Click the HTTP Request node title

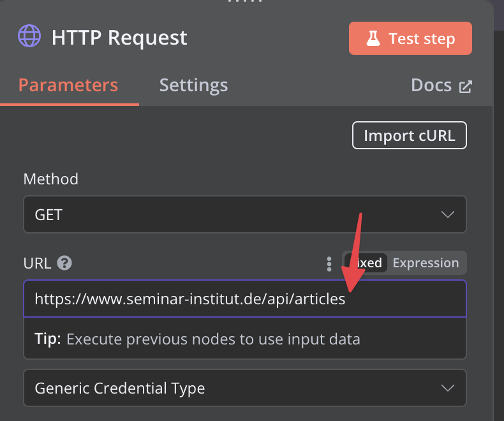click(x=119, y=38)
